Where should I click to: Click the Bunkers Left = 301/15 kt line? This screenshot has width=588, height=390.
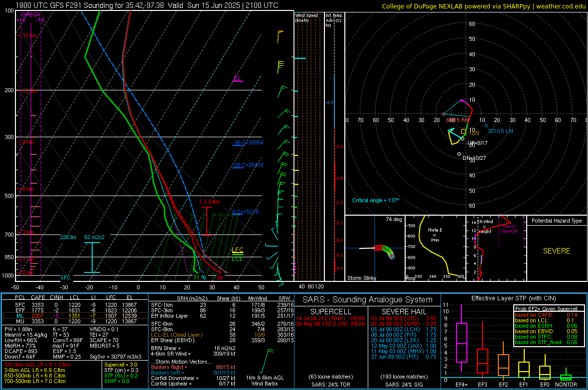pos(193,373)
